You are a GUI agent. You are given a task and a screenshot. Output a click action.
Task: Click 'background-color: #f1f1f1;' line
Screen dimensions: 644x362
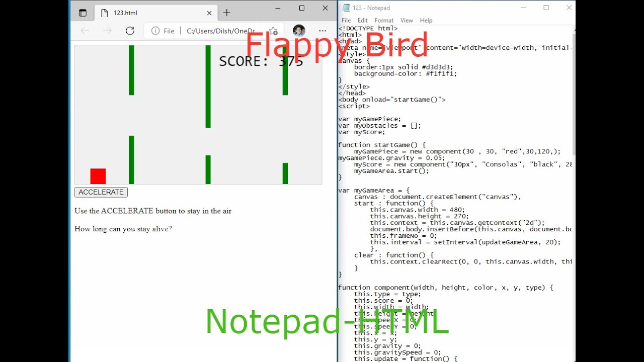406,73
